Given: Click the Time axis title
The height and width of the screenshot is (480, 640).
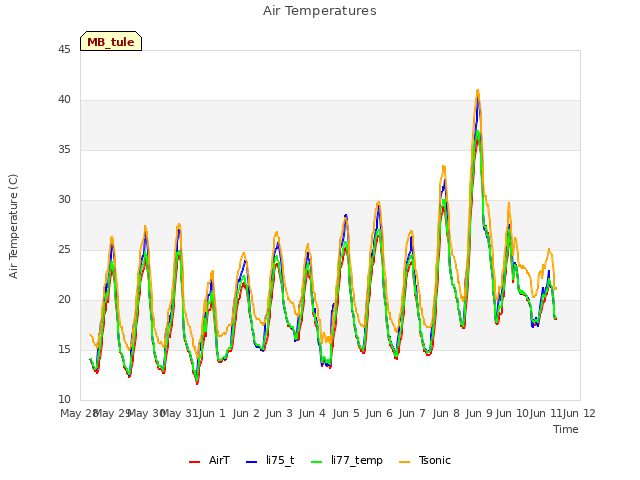Looking at the screenshot, I should click(x=566, y=429).
